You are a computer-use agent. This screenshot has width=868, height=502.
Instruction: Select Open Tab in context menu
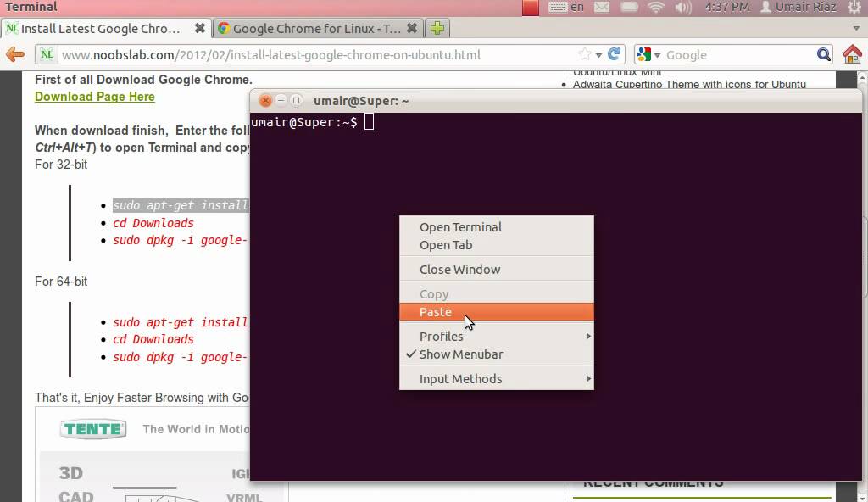(497, 245)
